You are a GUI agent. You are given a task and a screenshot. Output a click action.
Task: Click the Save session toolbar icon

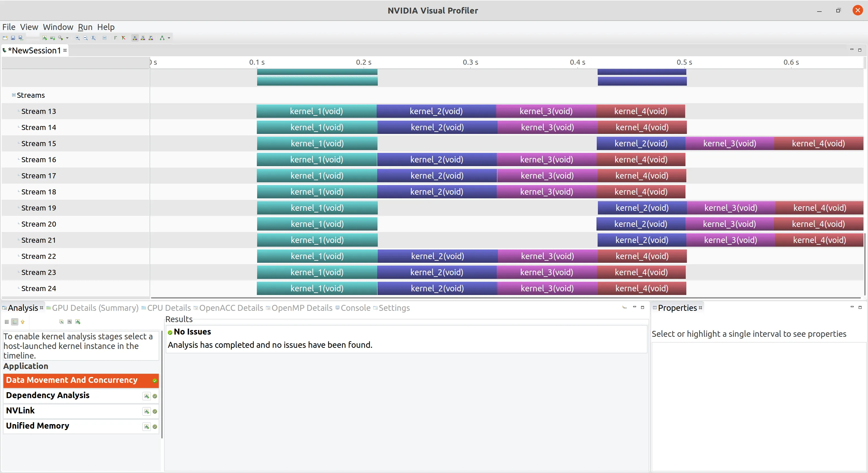pos(13,38)
